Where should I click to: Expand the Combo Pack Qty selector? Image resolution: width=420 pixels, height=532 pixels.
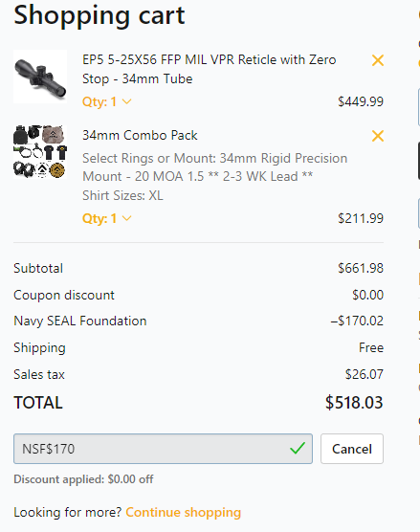(x=107, y=218)
